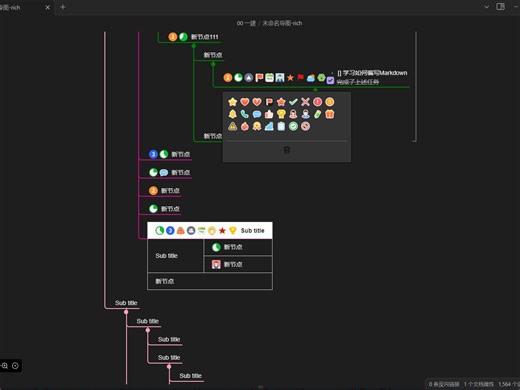Collapse the lowest pink branch dot
The image size is (520, 390).
pos(169,366)
